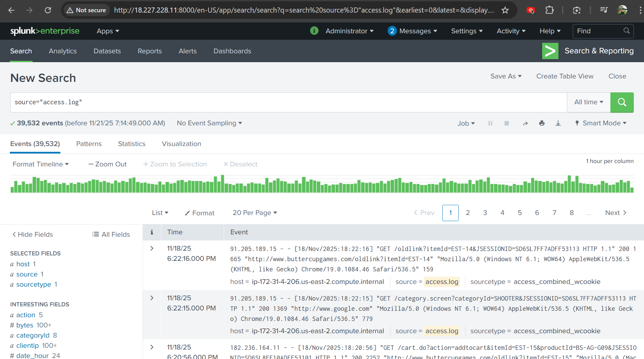Reload the browser page

point(48,10)
